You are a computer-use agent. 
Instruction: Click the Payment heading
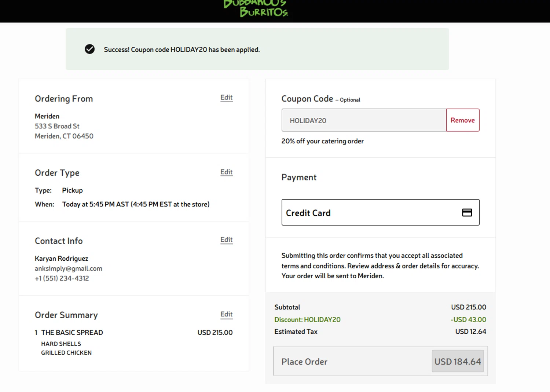(x=299, y=177)
